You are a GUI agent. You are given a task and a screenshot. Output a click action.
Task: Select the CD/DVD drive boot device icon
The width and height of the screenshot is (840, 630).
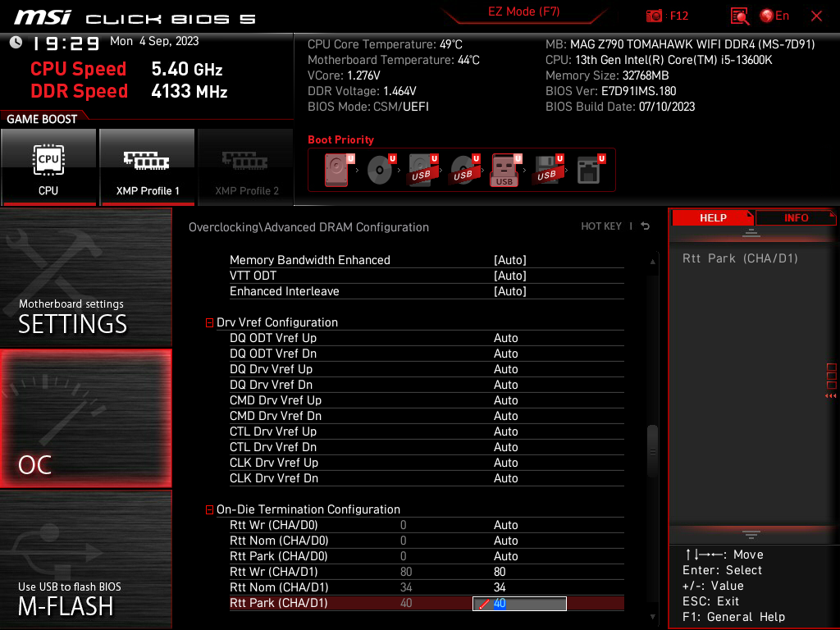[381, 170]
